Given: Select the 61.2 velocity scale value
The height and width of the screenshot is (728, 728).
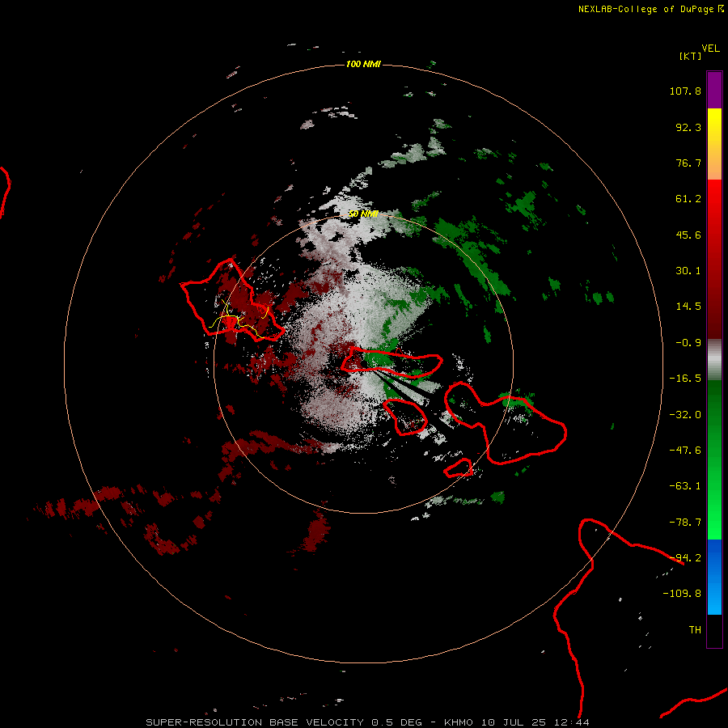Looking at the screenshot, I should point(688,199).
